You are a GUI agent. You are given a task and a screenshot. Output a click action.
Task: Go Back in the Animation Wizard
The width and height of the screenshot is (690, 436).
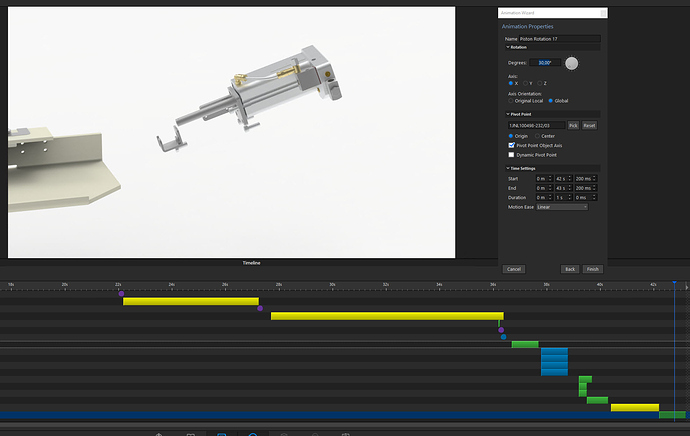point(570,269)
